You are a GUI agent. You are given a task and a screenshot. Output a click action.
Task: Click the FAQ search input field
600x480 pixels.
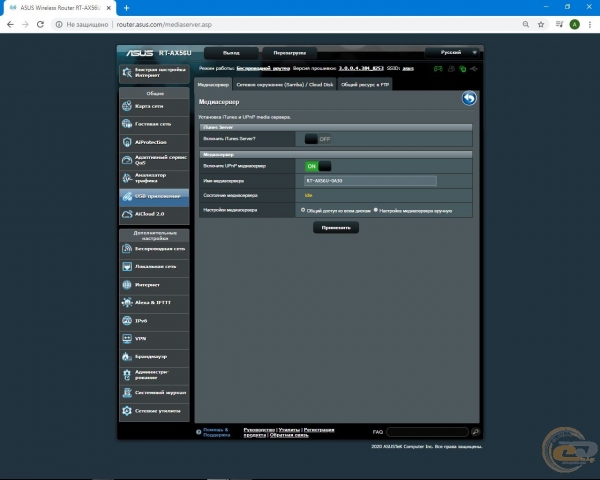click(427, 432)
